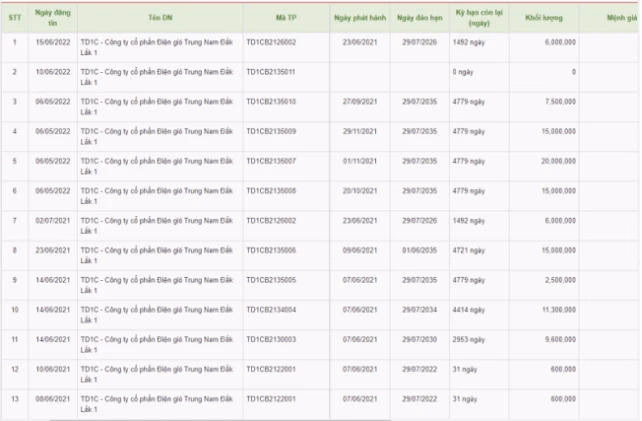This screenshot has width=642, height=421.
Task: Click the STT column header
Action: (x=14, y=18)
